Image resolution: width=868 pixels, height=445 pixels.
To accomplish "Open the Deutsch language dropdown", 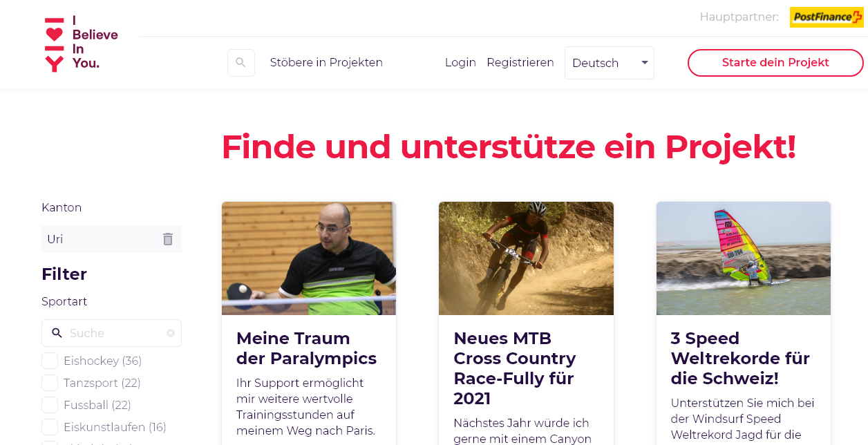I will click(x=610, y=63).
